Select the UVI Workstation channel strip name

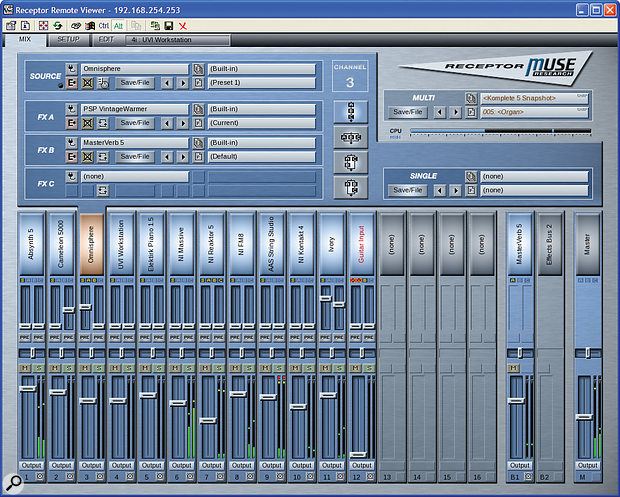[122, 244]
